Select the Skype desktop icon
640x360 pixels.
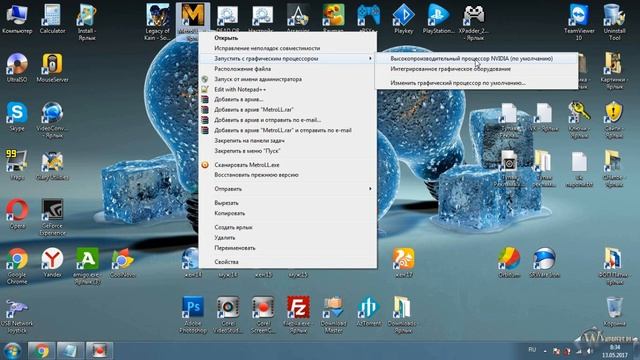pyautogui.click(x=17, y=117)
